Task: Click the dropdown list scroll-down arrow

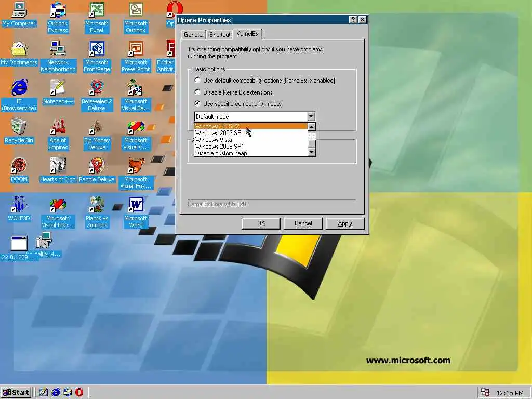Action: pos(312,152)
